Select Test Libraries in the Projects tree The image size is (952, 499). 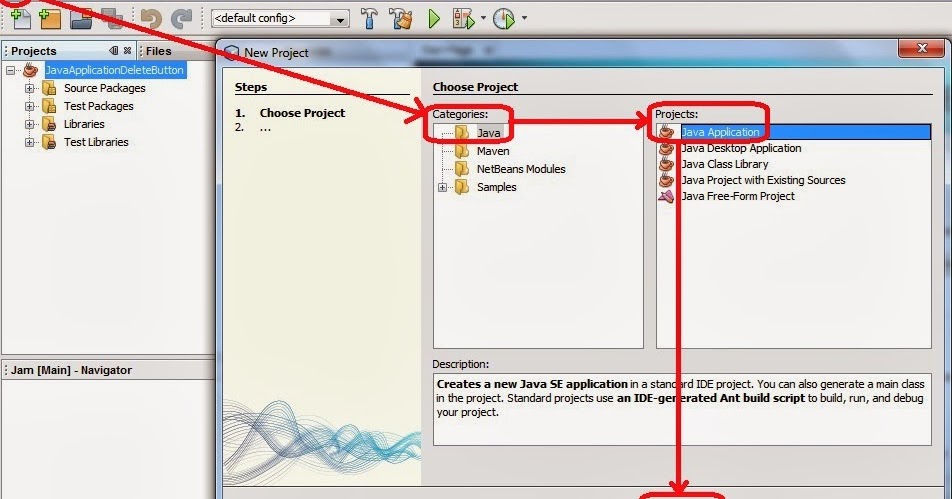pyautogui.click(x=96, y=143)
